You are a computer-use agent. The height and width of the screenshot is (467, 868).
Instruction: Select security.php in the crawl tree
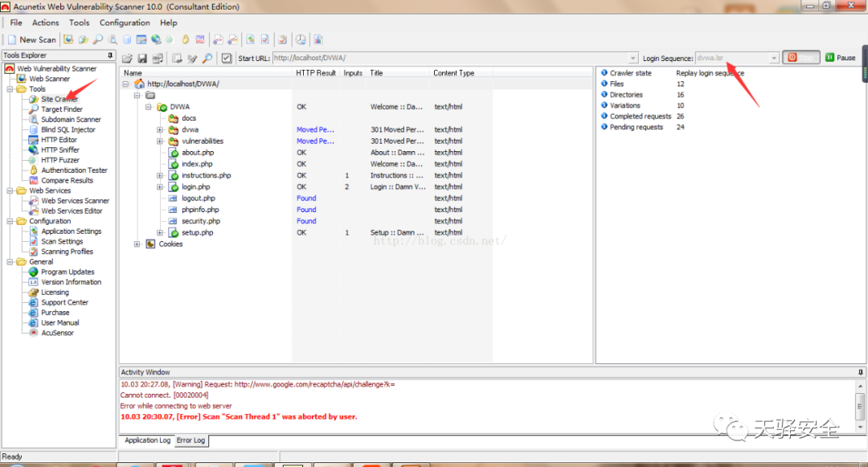click(200, 221)
